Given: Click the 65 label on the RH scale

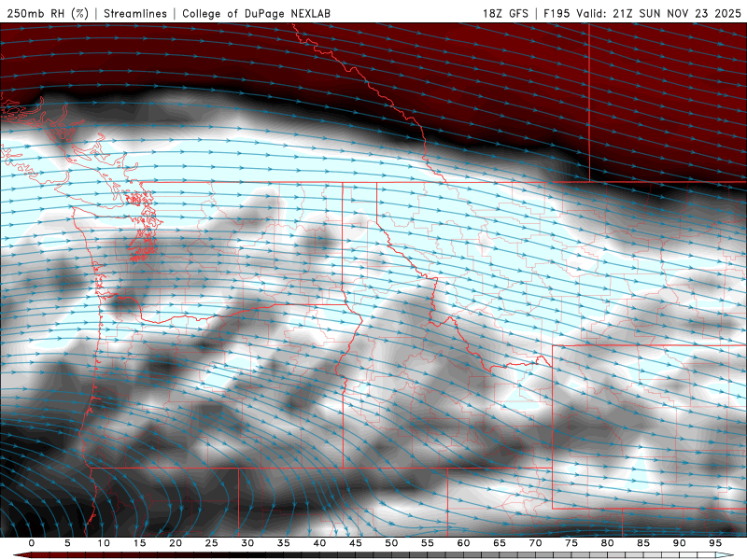Looking at the screenshot, I should point(500,543).
